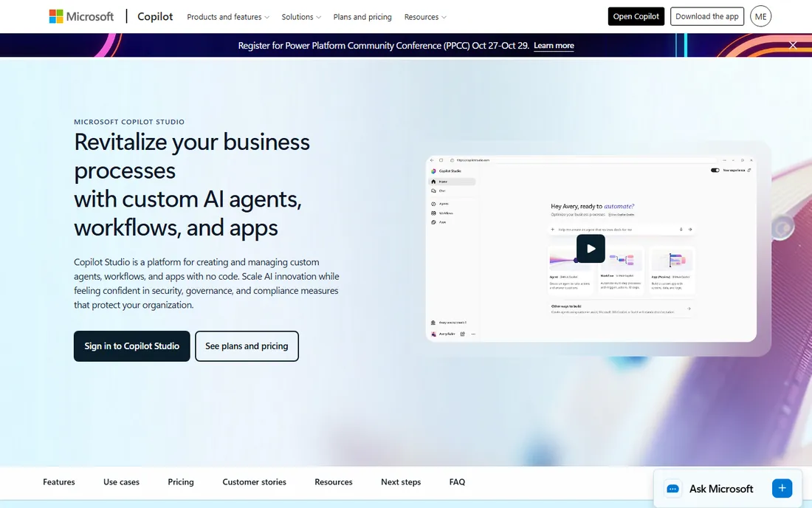Click the App card thumbnail in the preview
The height and width of the screenshot is (508, 812).
[672, 259]
